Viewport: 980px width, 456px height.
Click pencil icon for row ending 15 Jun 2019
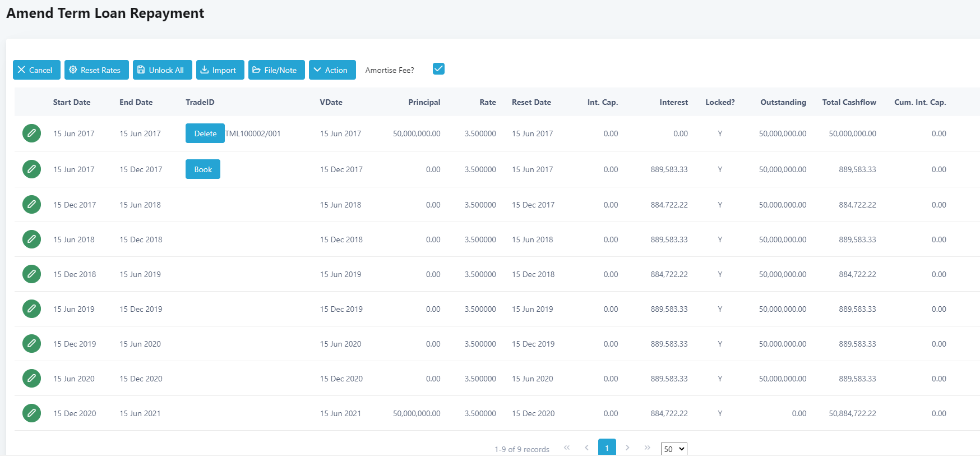click(x=31, y=274)
